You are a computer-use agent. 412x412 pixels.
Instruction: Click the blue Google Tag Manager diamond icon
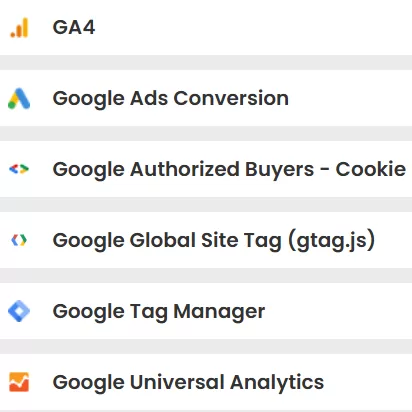pos(19,311)
